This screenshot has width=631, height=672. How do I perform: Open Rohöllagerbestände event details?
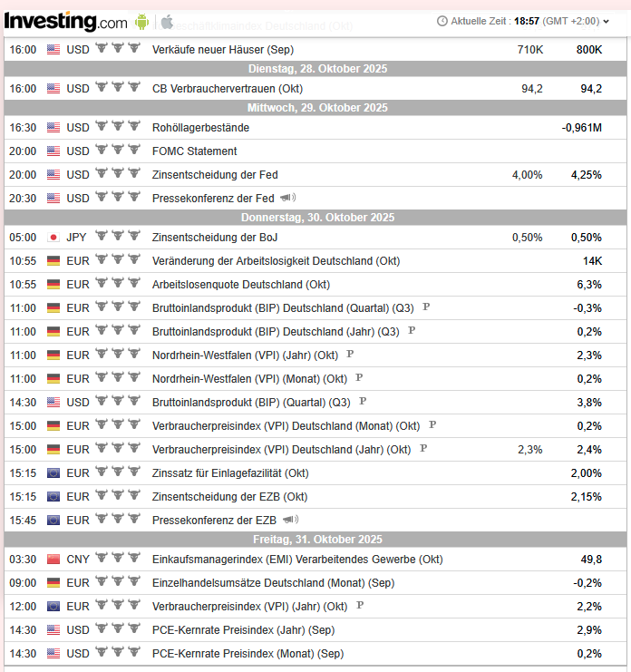pyautogui.click(x=200, y=128)
